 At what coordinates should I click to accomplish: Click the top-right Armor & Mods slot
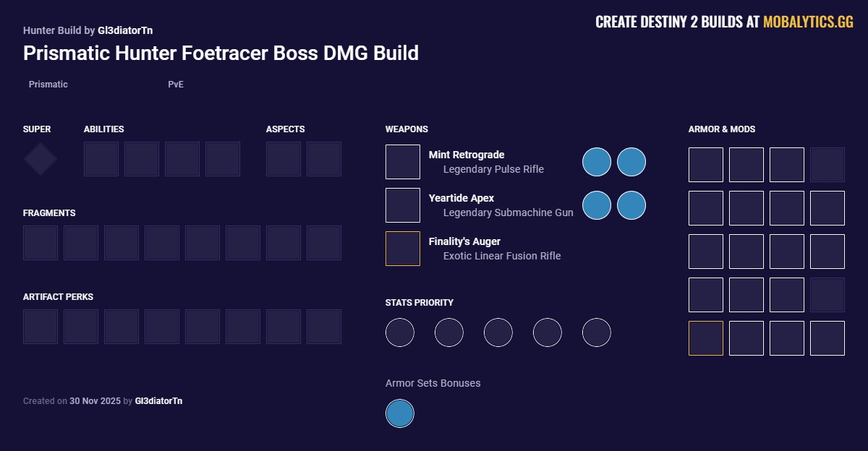827,166
